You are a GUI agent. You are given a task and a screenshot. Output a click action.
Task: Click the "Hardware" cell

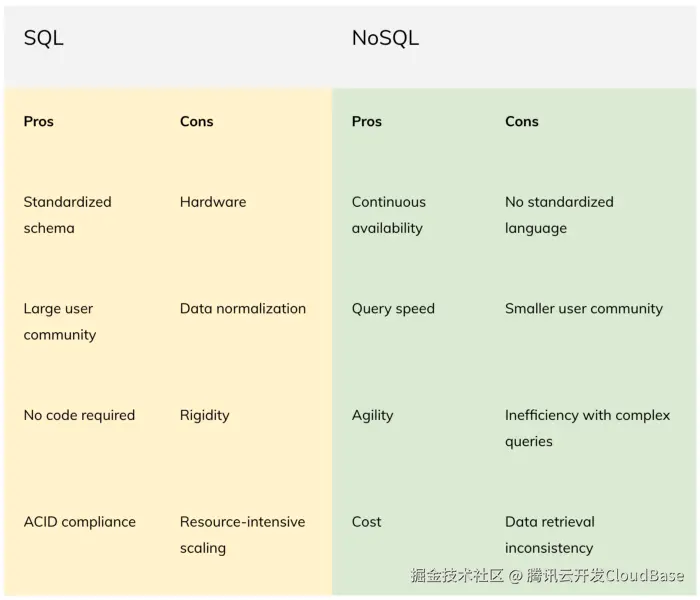pos(213,202)
